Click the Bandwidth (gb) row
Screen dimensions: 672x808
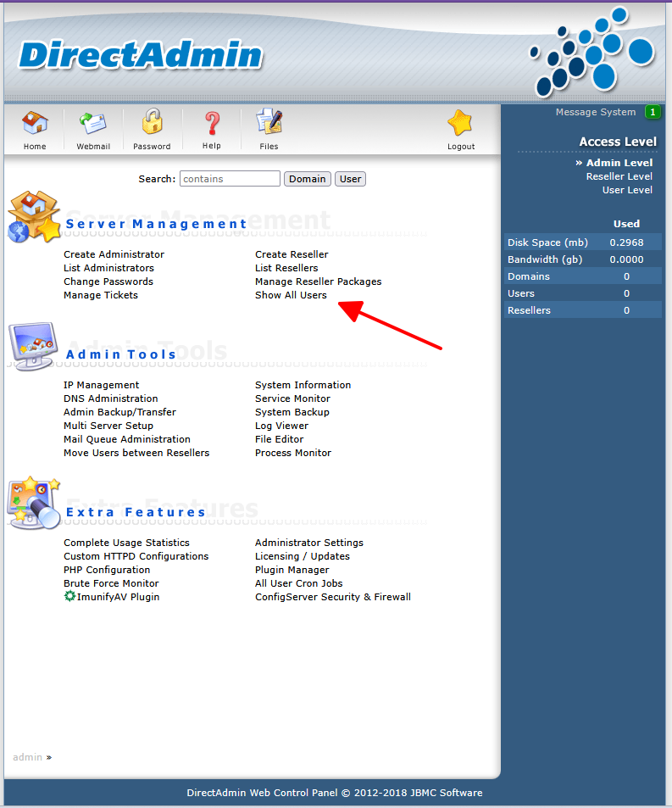pyautogui.click(x=583, y=259)
